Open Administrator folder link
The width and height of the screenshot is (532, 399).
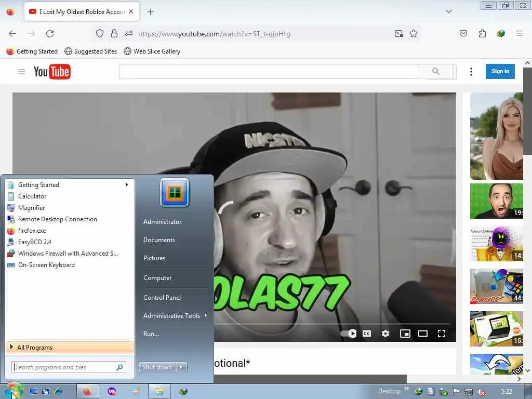(x=162, y=221)
